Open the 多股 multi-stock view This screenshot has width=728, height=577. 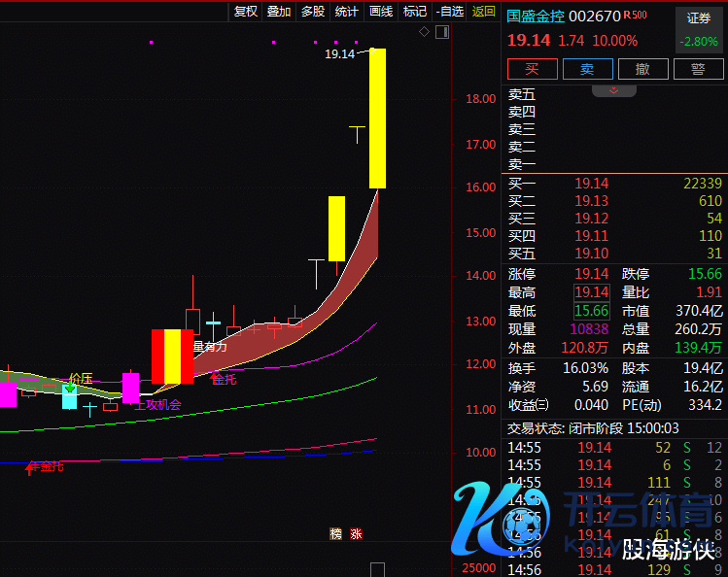pos(312,12)
